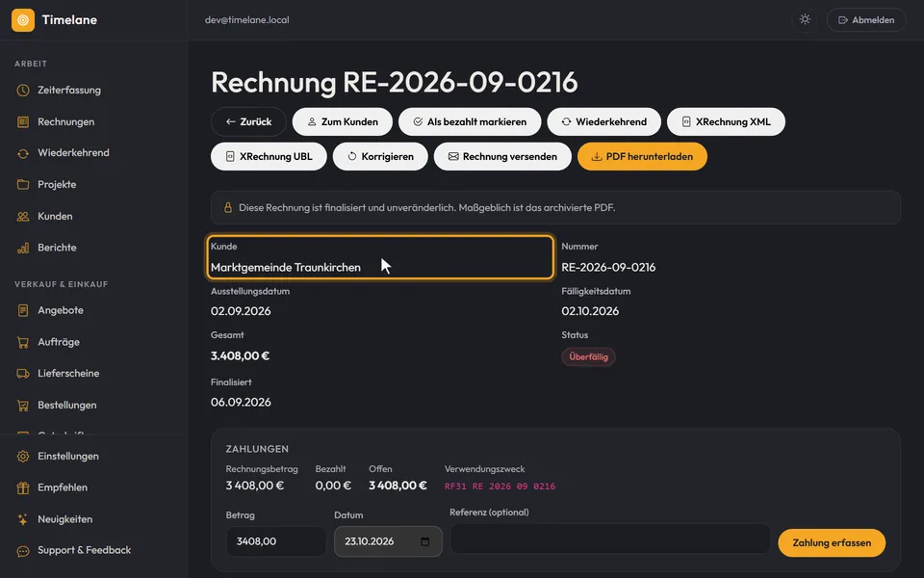Click the Rechnungen sidebar icon

click(23, 122)
